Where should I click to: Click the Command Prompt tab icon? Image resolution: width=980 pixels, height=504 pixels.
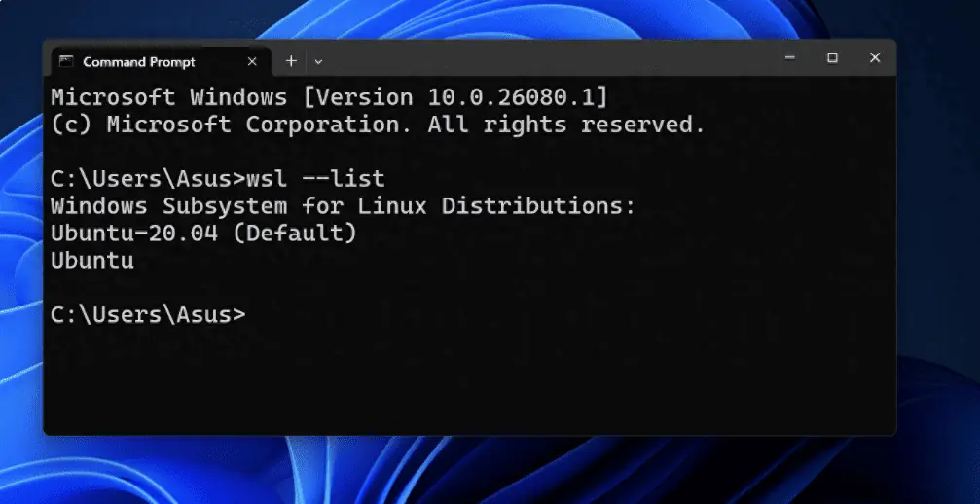click(x=66, y=61)
